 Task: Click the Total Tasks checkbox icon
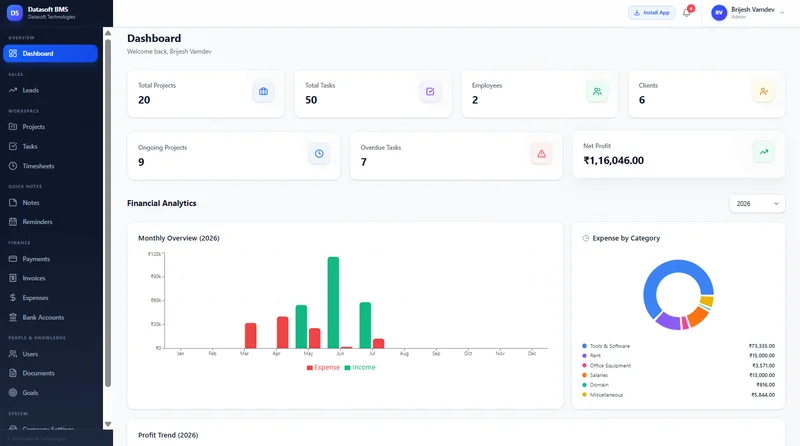click(430, 92)
